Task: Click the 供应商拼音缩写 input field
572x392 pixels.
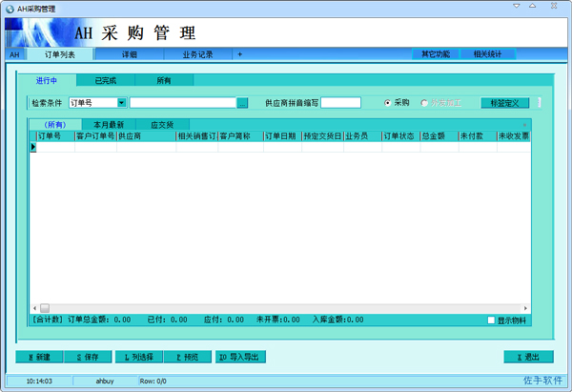Action: tap(340, 102)
